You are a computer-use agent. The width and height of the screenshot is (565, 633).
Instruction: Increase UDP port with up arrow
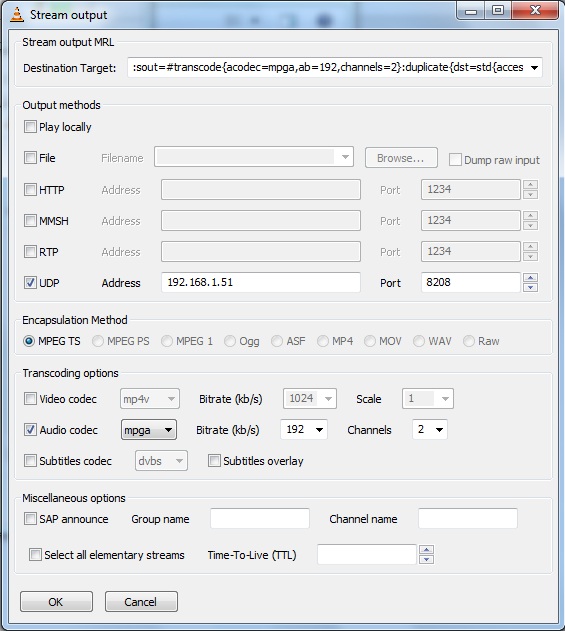point(530,277)
